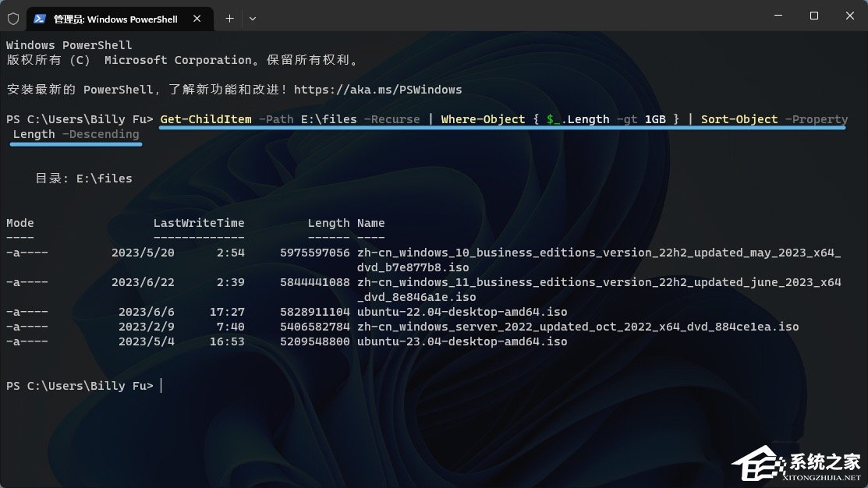
Task: Close the Windows PowerShell tab
Action: tap(197, 19)
